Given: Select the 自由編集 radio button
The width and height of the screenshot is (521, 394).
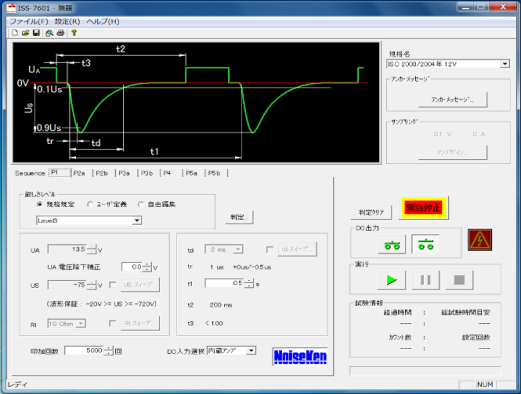Looking at the screenshot, I should click(141, 204).
